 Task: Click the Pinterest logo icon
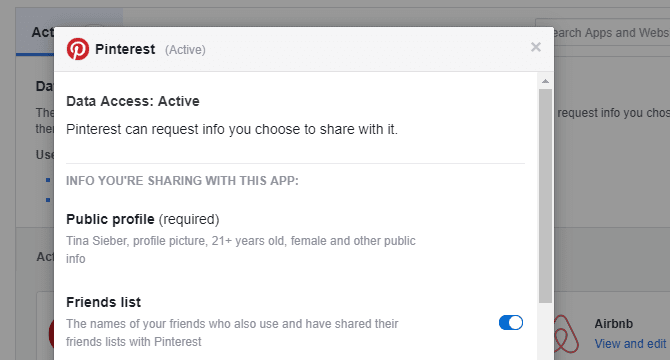click(x=78, y=49)
